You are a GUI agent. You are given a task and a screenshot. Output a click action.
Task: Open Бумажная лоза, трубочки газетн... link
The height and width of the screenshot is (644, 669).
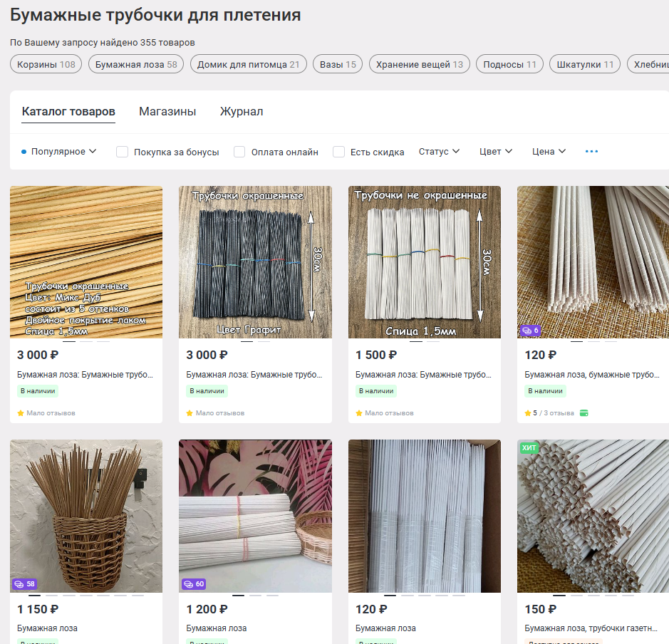point(591,628)
